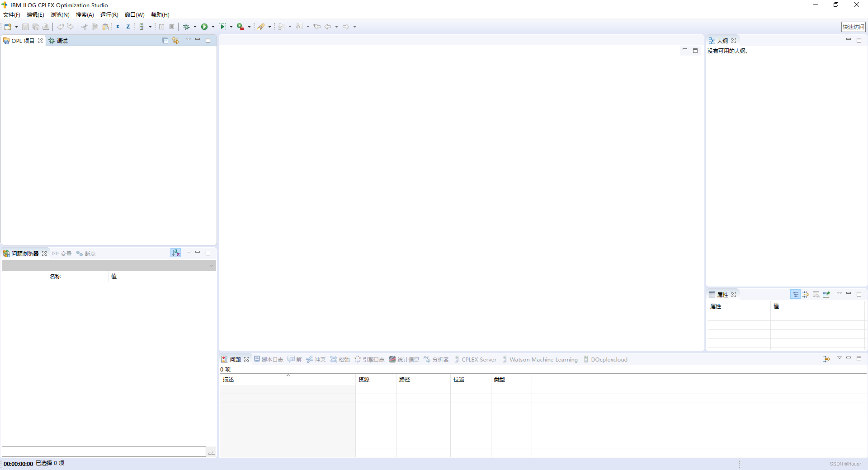The image size is (868, 470).
Task: Click the Save All toolbar icon
Action: [36, 27]
